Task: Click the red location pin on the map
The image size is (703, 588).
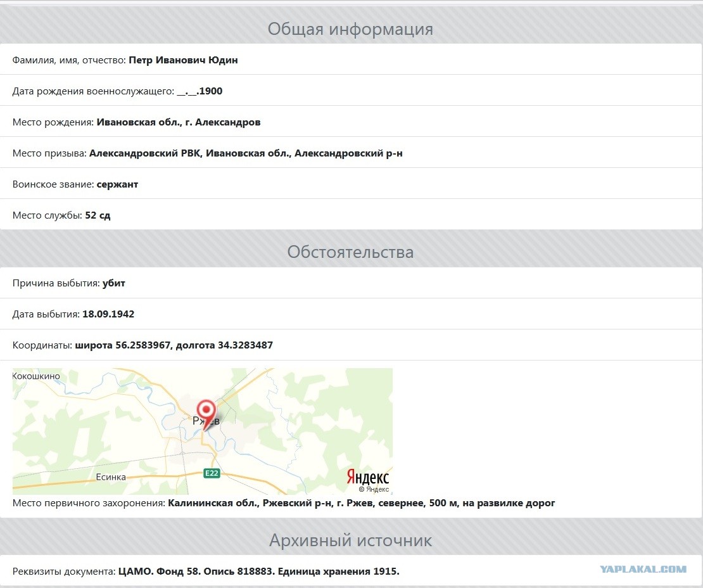Action: 206,415
